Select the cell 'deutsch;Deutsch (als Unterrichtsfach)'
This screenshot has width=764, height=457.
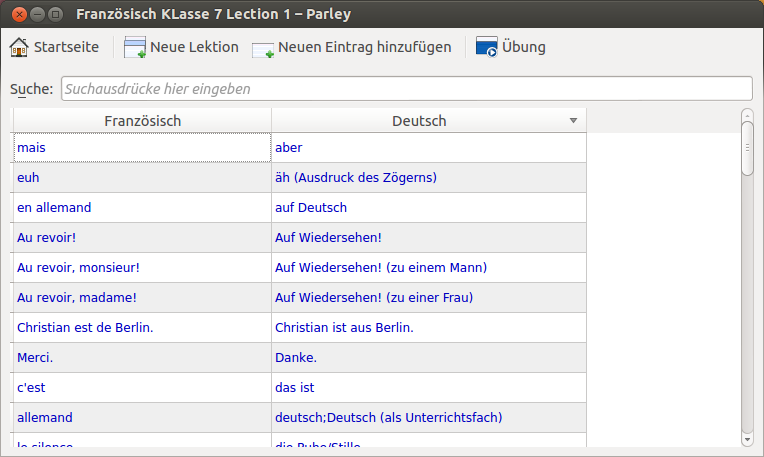429,418
